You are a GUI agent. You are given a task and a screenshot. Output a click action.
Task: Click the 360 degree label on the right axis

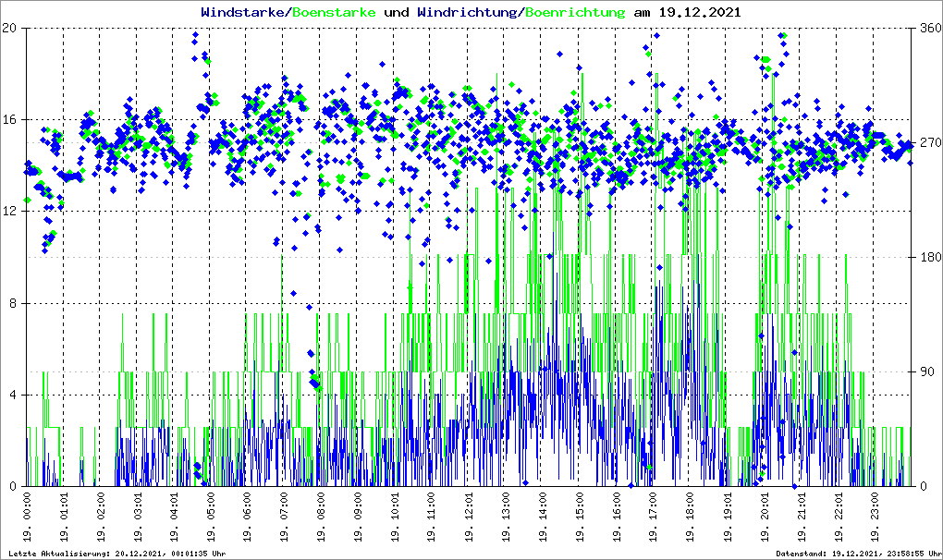pyautogui.click(x=928, y=28)
